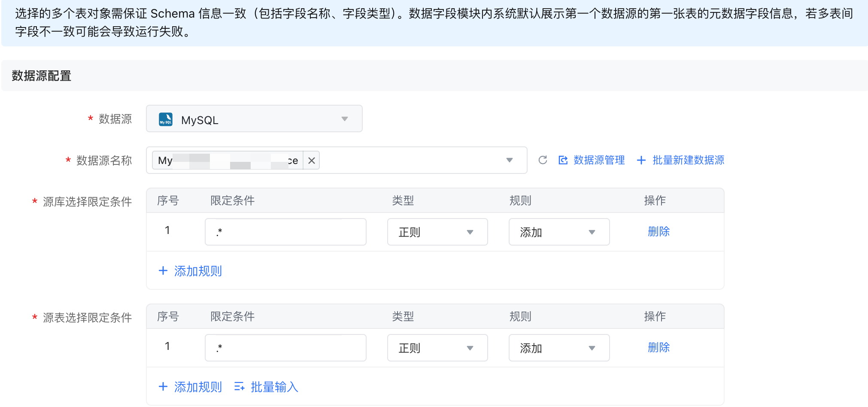Click plus icon to add source table rule
Screen dimensions: 868x407
click(x=163, y=387)
